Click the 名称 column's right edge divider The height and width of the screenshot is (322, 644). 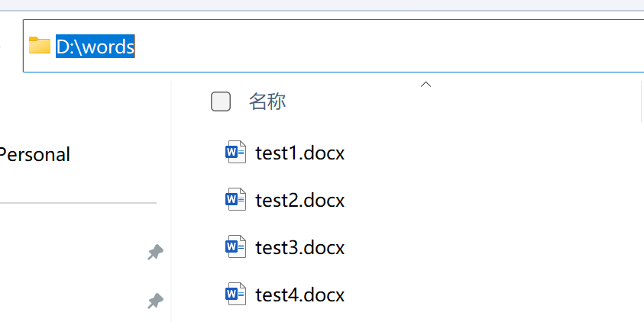coord(641,101)
